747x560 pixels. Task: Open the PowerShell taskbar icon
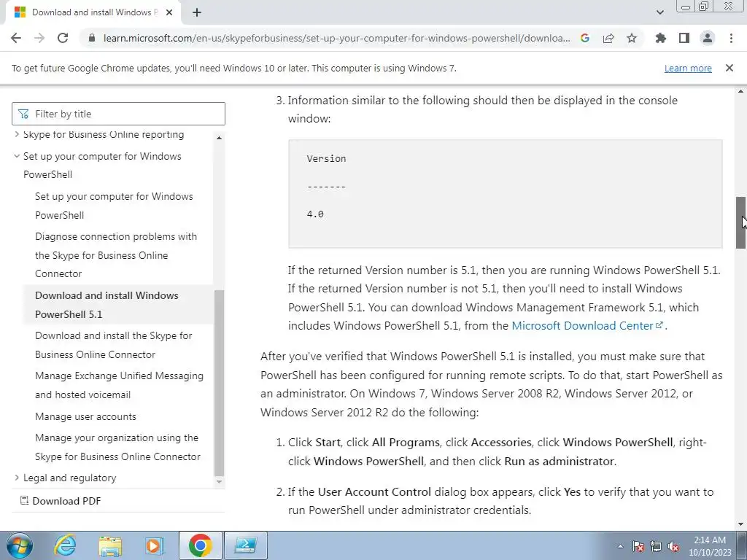tap(246, 545)
